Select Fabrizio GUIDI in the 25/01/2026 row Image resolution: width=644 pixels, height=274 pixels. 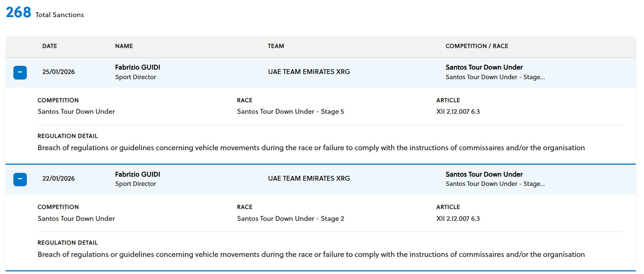click(x=137, y=67)
